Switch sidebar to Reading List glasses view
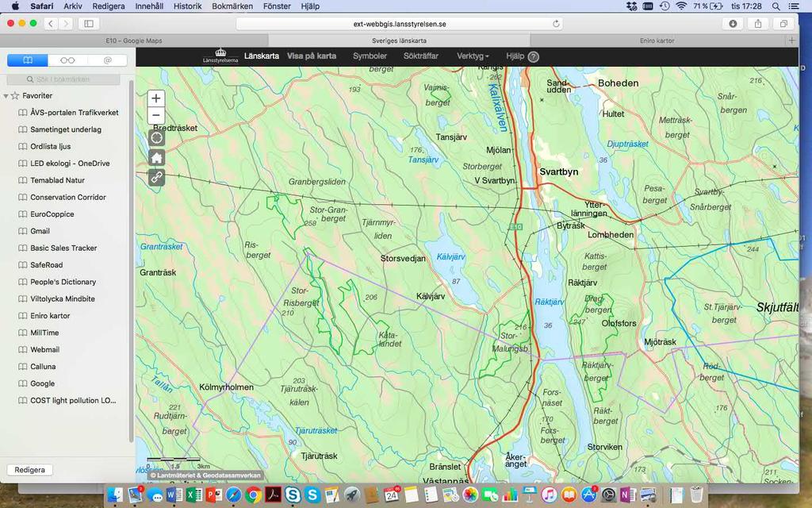The width and height of the screenshot is (812, 508). pyautogui.click(x=67, y=60)
